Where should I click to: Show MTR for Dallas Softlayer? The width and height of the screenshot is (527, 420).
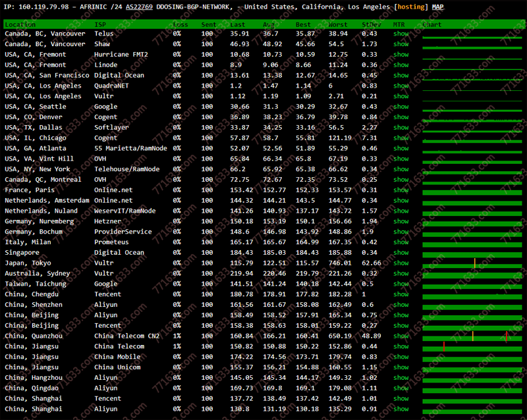point(401,127)
